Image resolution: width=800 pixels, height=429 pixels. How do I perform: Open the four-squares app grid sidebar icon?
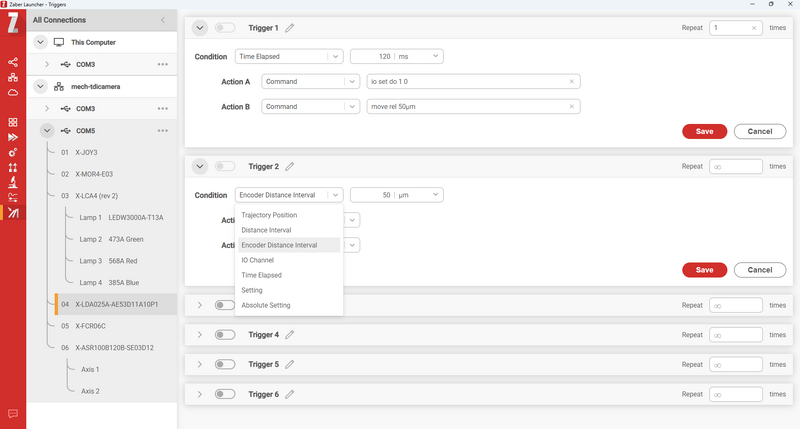(x=13, y=122)
